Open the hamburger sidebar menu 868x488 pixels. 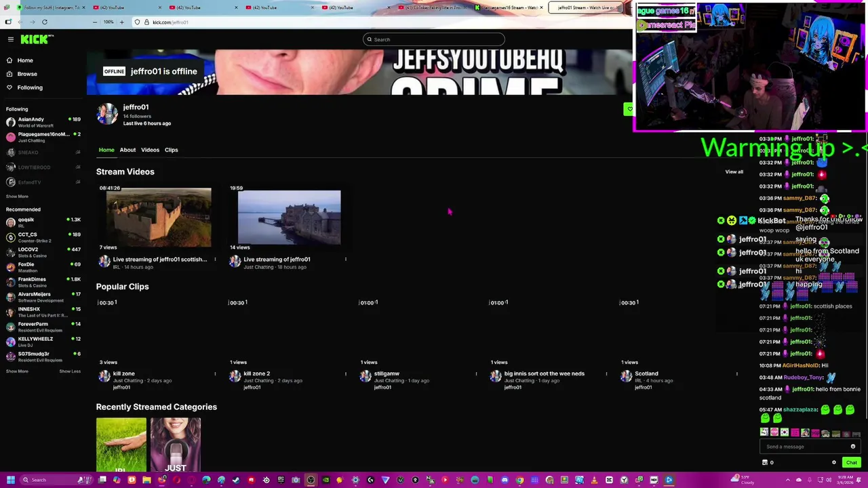point(11,39)
